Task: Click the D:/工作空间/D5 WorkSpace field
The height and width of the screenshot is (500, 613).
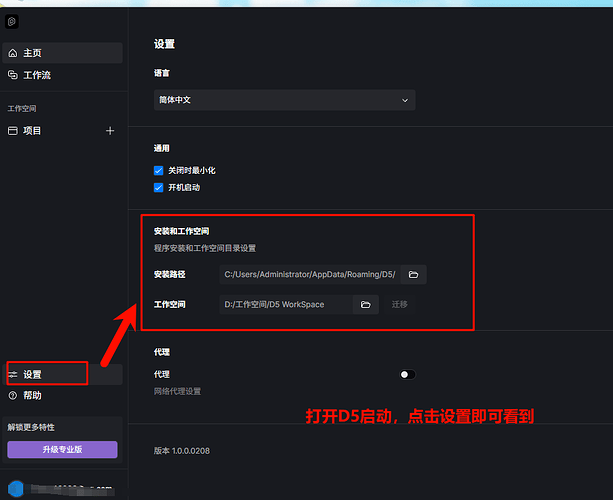Action: click(x=286, y=304)
